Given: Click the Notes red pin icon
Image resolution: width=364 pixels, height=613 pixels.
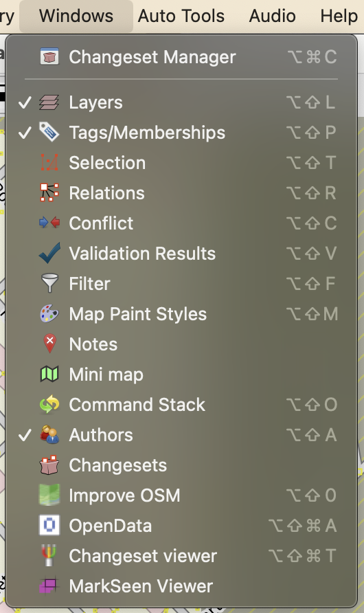Looking at the screenshot, I should 49,344.
